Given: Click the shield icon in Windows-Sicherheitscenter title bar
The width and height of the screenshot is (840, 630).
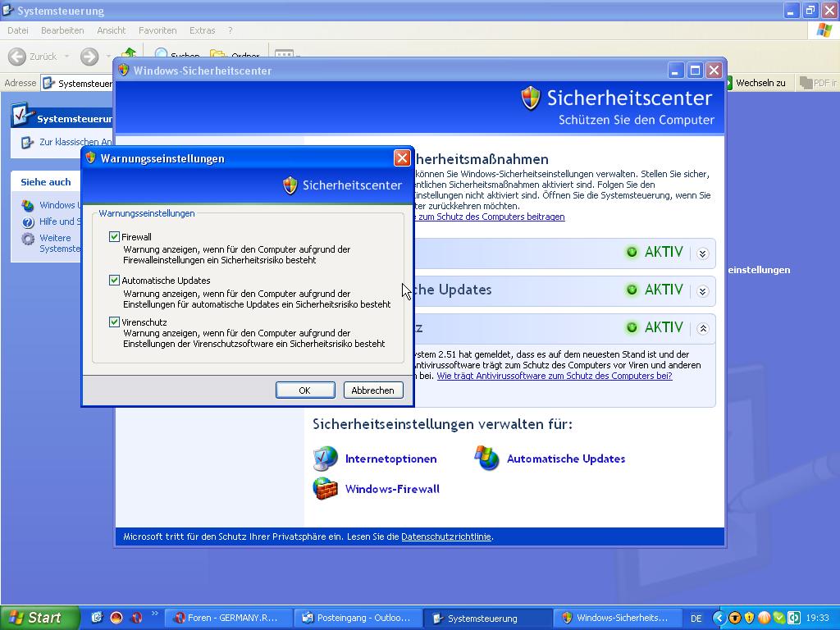Looking at the screenshot, I should coord(124,71).
